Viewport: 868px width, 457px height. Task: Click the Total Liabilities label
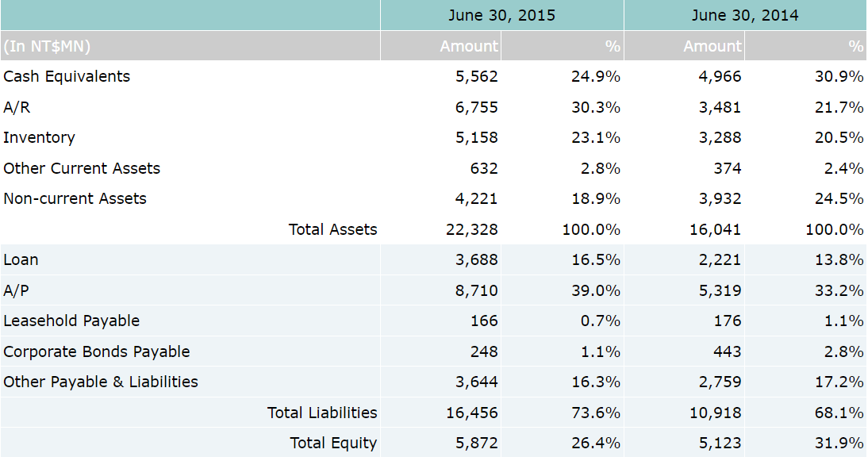coord(321,413)
